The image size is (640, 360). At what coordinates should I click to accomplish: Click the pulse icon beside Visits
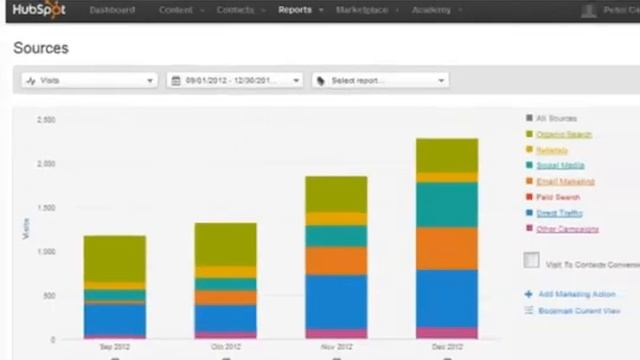click(31, 81)
